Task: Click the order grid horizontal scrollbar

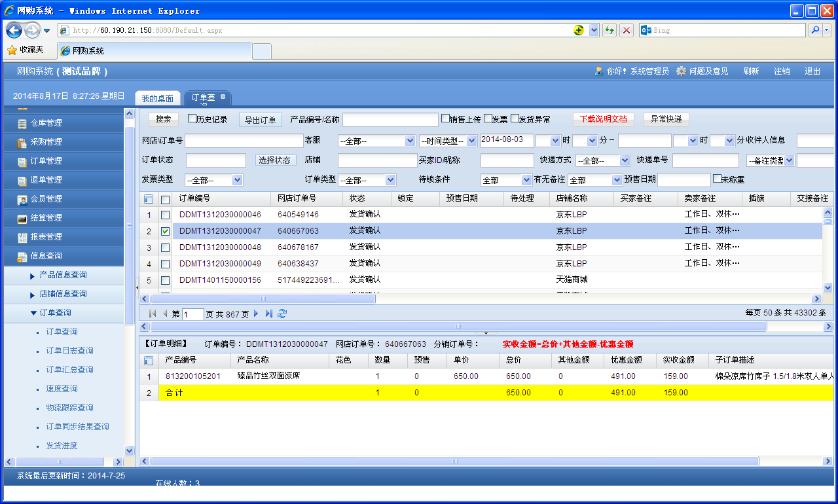Action: coord(262,298)
